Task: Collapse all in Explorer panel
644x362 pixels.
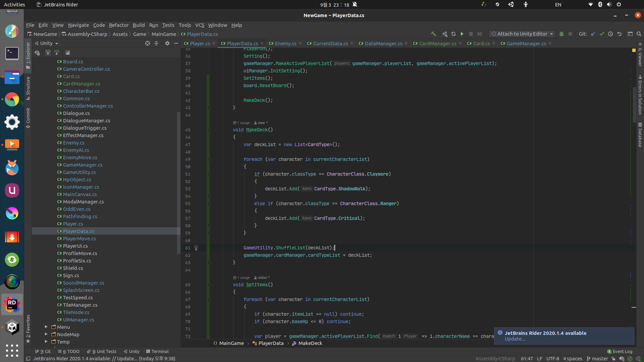Action: [x=156, y=43]
